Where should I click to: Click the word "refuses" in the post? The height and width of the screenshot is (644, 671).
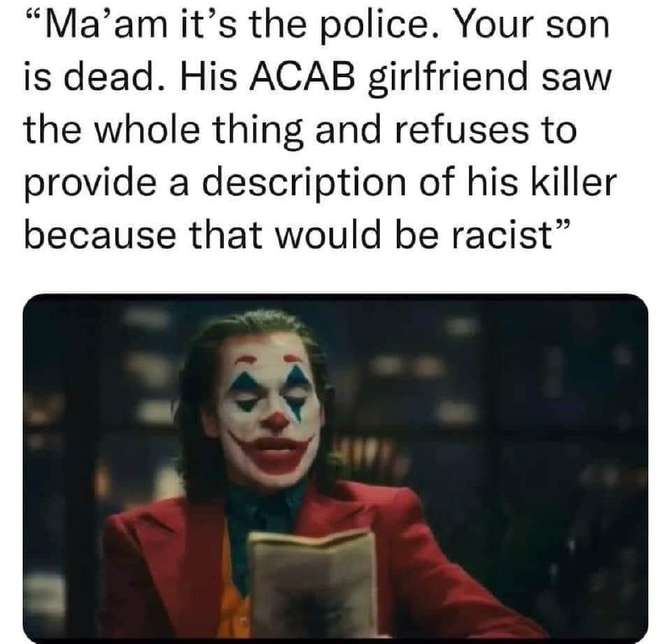(460, 131)
